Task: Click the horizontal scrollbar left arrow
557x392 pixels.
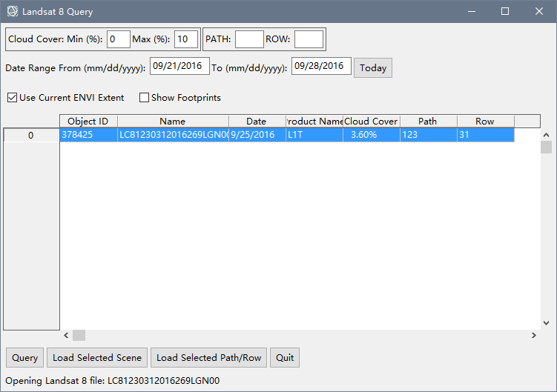Action: (x=66, y=335)
